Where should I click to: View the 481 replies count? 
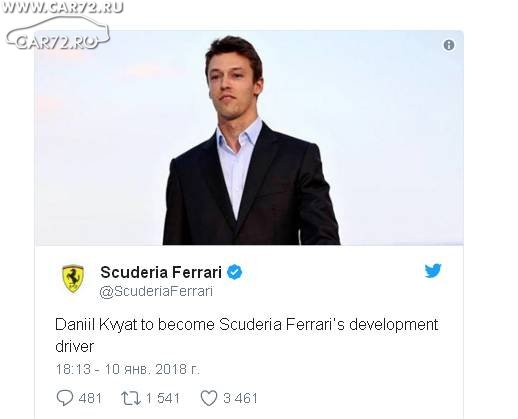[90, 398]
